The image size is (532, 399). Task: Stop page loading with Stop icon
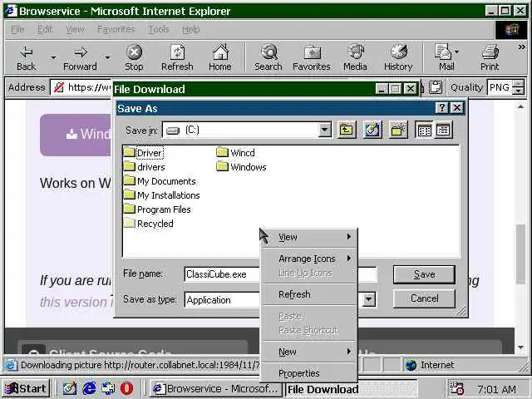[x=134, y=57]
